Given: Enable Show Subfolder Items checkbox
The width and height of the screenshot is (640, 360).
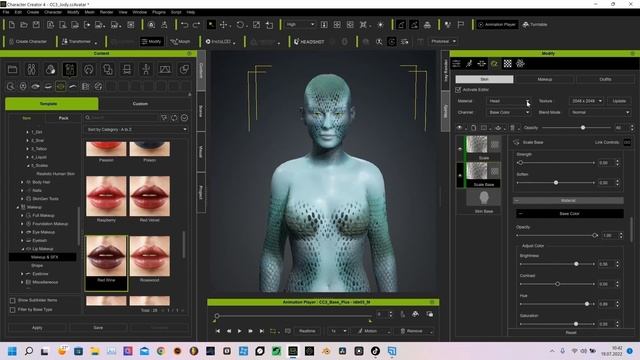Looking at the screenshot, I should [x=13, y=300].
